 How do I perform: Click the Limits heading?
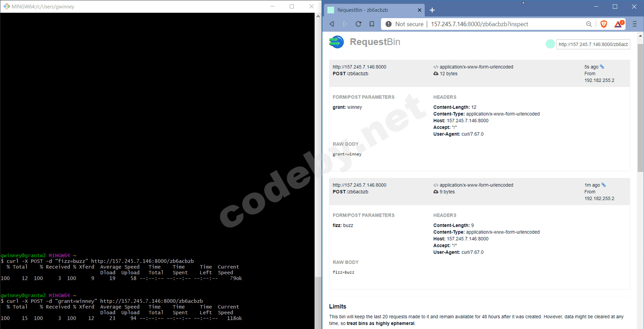(x=338, y=306)
